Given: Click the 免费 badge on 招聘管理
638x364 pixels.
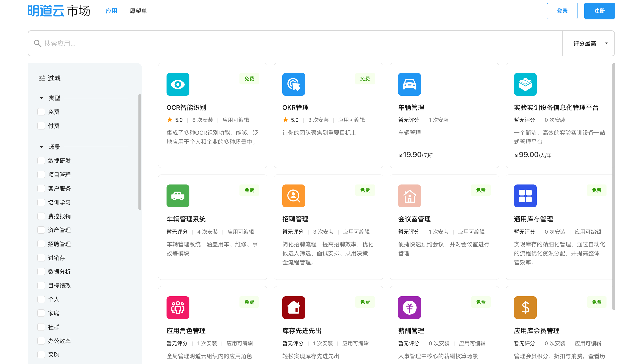Looking at the screenshot, I should 365,190.
